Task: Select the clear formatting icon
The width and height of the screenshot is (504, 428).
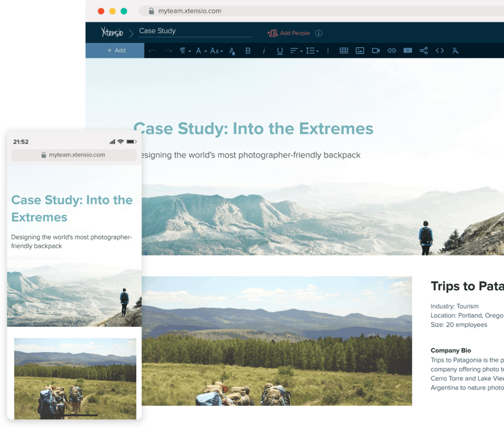Action: [455, 51]
